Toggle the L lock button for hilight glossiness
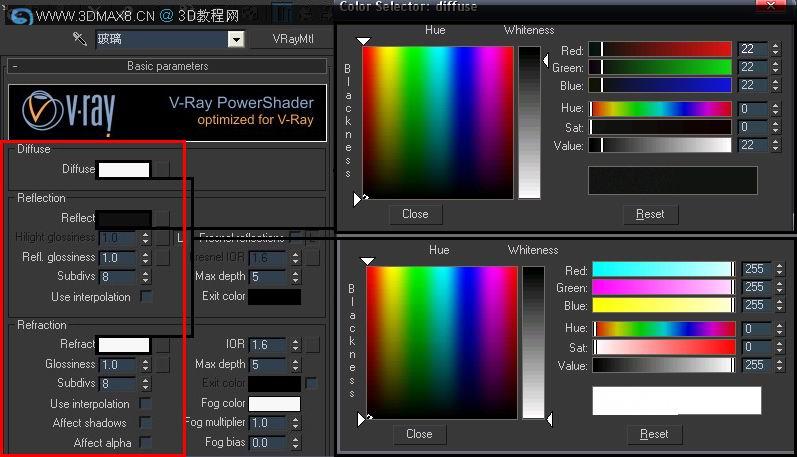 pyautogui.click(x=180, y=237)
